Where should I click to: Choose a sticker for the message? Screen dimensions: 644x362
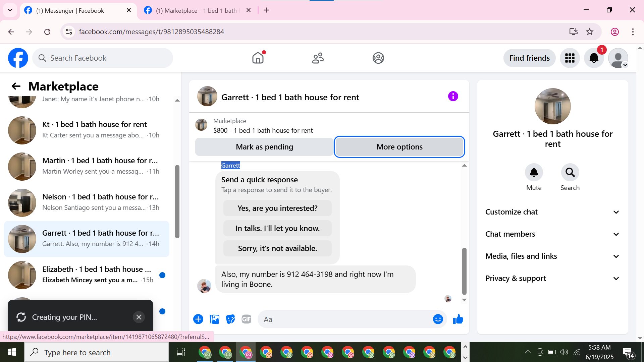[230, 319]
